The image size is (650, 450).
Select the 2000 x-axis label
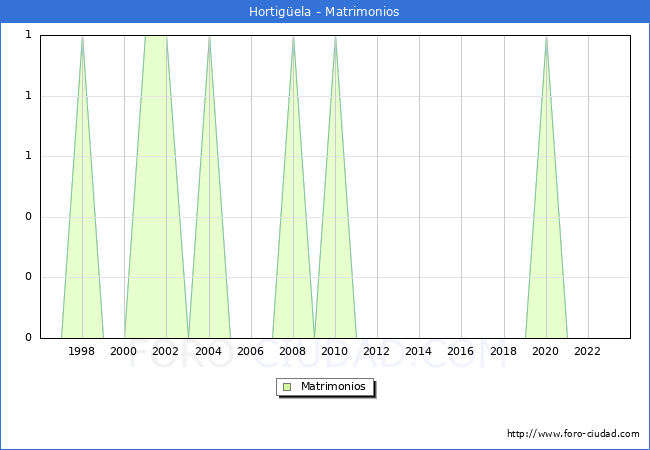(x=124, y=351)
